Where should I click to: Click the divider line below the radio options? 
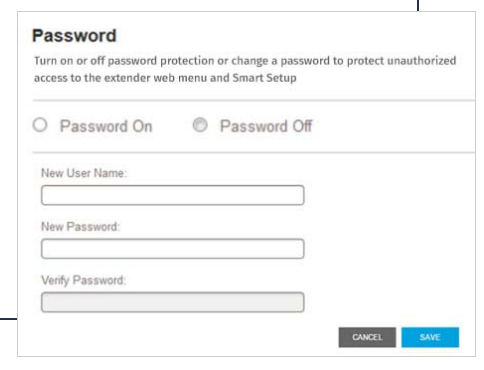pyautogui.click(x=254, y=153)
